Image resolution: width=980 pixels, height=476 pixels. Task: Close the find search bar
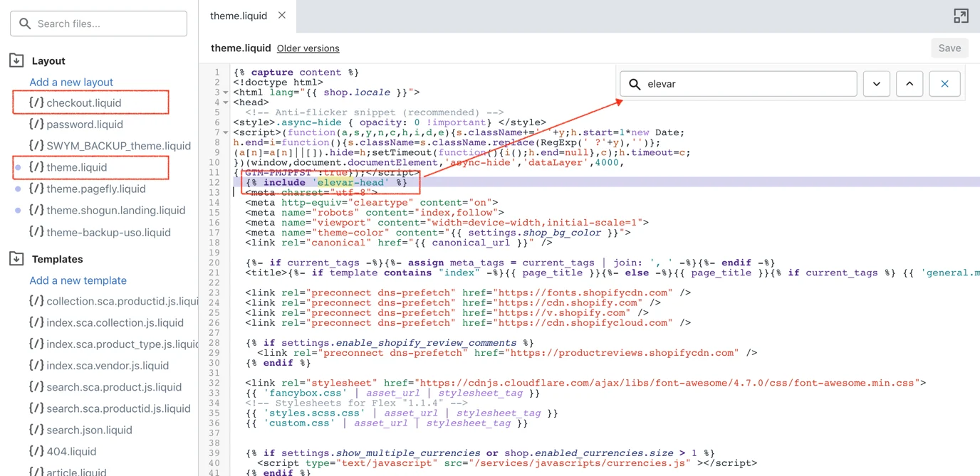click(x=944, y=84)
